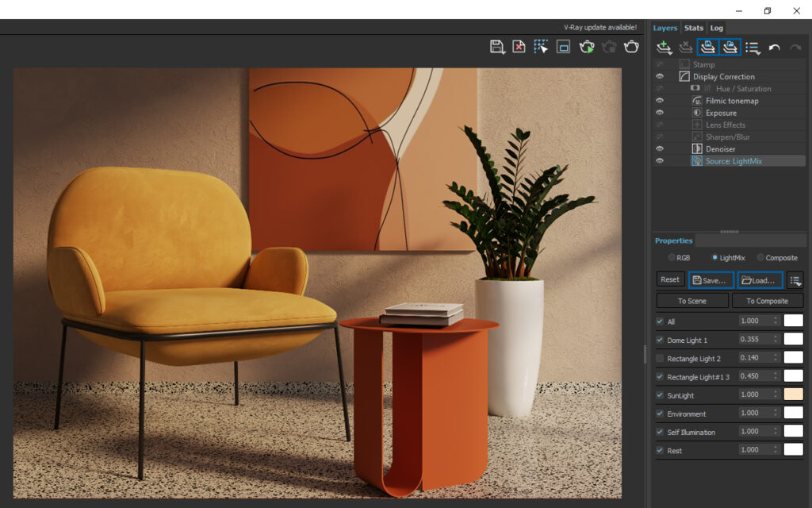The image size is (812, 508).
Task: Click the save layer preset icon
Action: [708, 48]
